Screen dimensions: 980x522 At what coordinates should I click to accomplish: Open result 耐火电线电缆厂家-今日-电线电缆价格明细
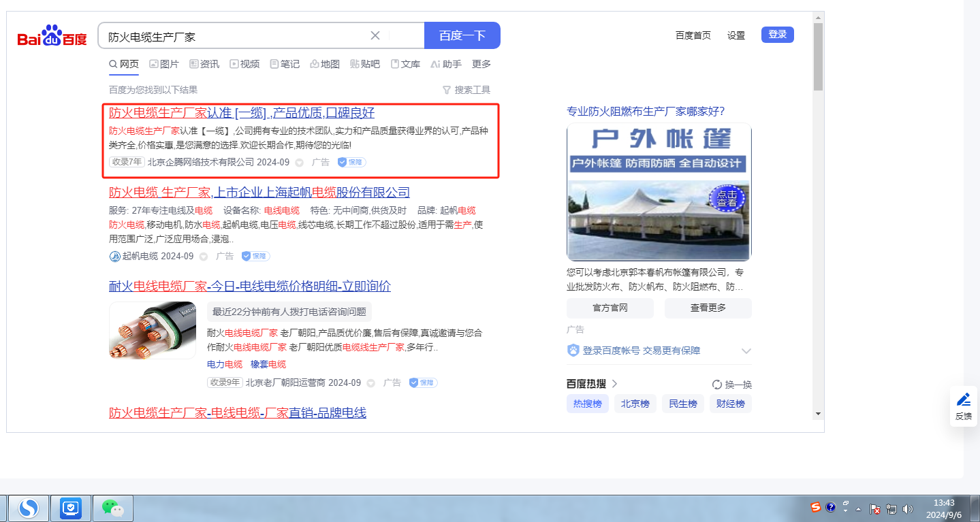point(250,287)
